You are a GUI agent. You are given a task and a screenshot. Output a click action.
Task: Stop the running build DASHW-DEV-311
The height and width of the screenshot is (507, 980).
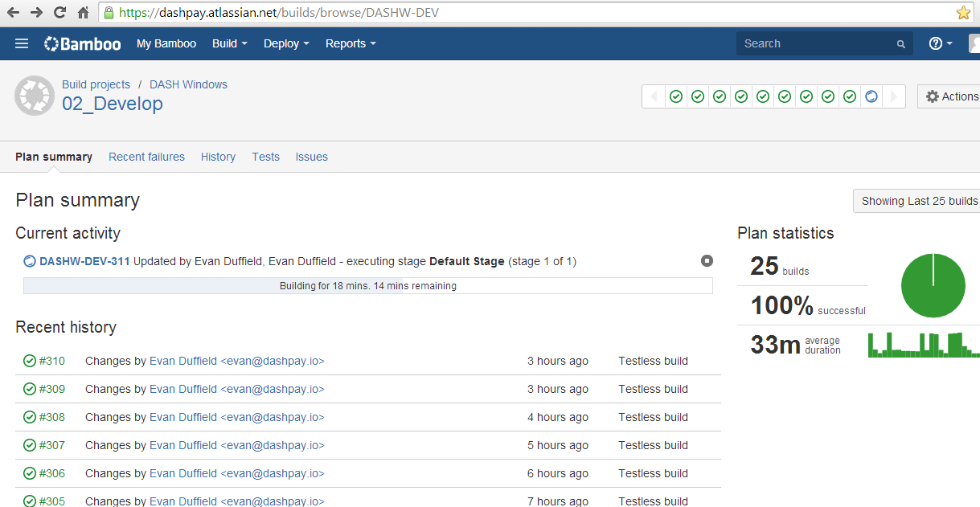tap(707, 261)
